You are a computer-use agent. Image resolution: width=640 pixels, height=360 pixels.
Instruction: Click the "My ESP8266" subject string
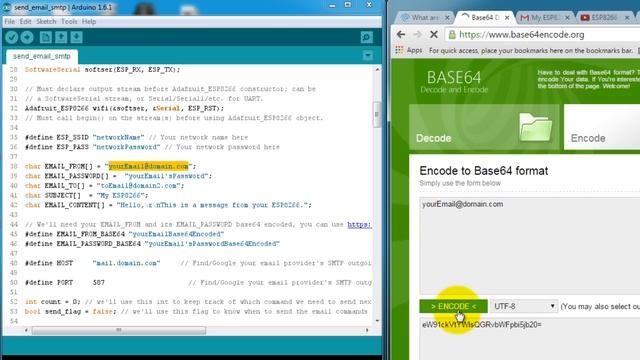pos(120,196)
